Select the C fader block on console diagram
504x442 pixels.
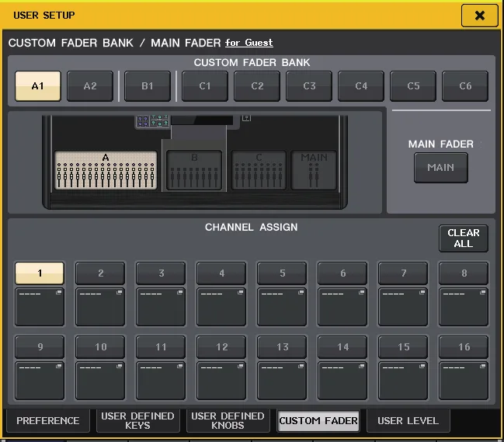click(259, 170)
